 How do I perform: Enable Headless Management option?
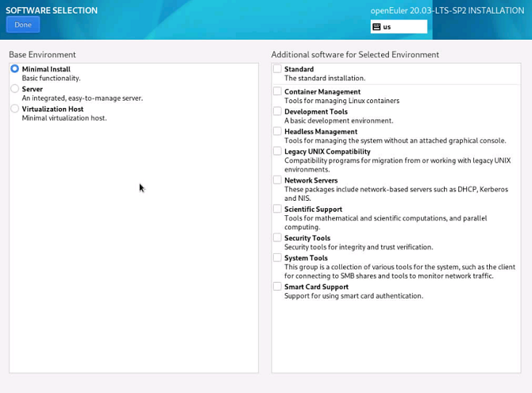click(277, 132)
